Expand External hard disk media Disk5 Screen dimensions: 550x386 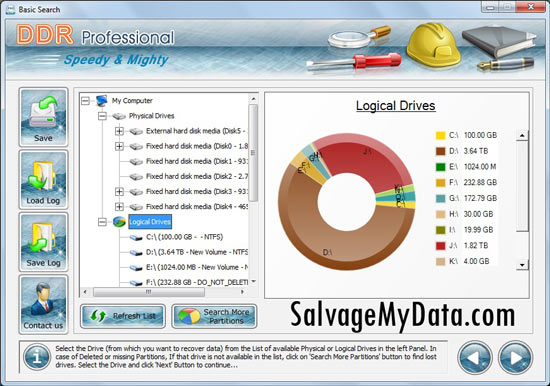[x=119, y=131]
